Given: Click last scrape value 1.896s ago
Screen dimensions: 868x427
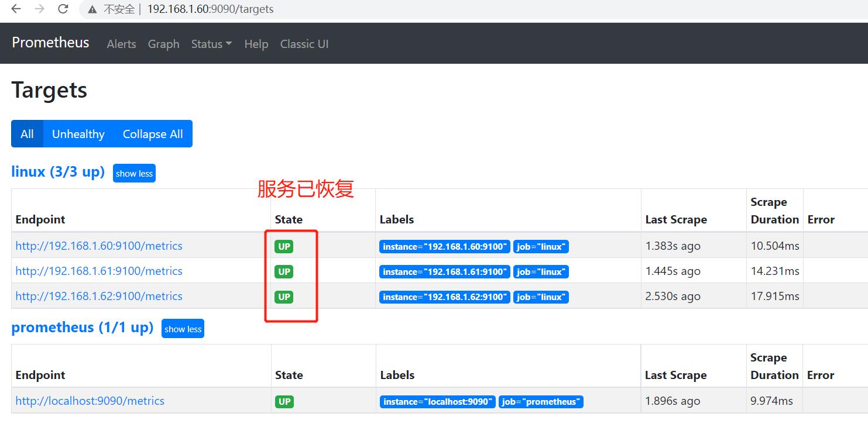Looking at the screenshot, I should pos(673,401).
